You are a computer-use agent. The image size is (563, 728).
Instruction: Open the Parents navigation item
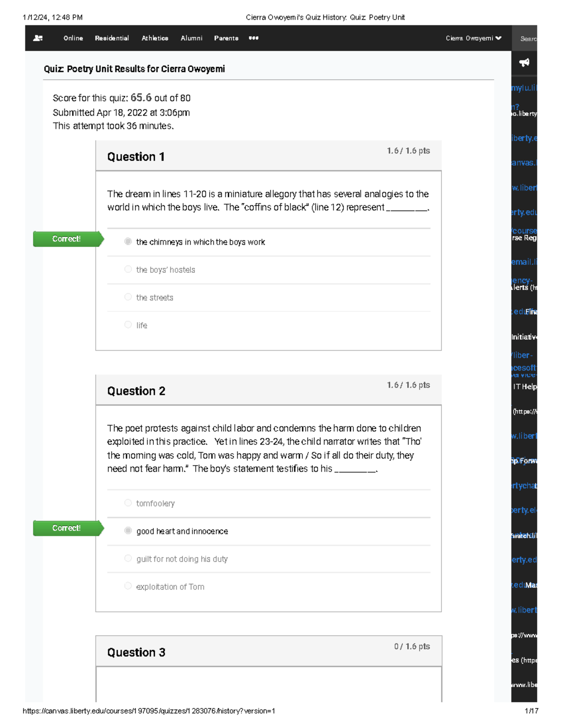226,38
